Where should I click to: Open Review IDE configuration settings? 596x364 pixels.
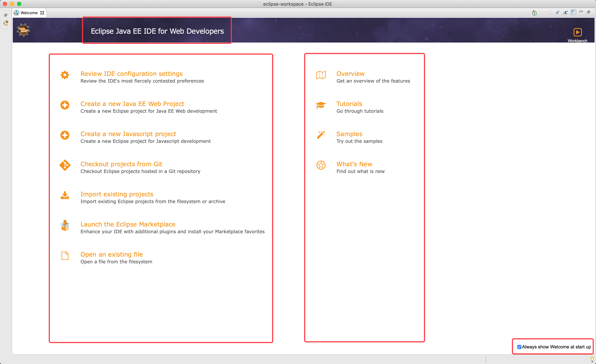click(x=132, y=74)
